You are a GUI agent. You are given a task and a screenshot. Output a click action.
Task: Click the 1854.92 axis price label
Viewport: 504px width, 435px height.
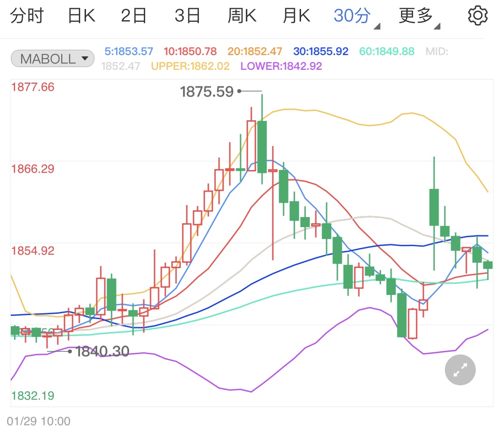(x=33, y=251)
